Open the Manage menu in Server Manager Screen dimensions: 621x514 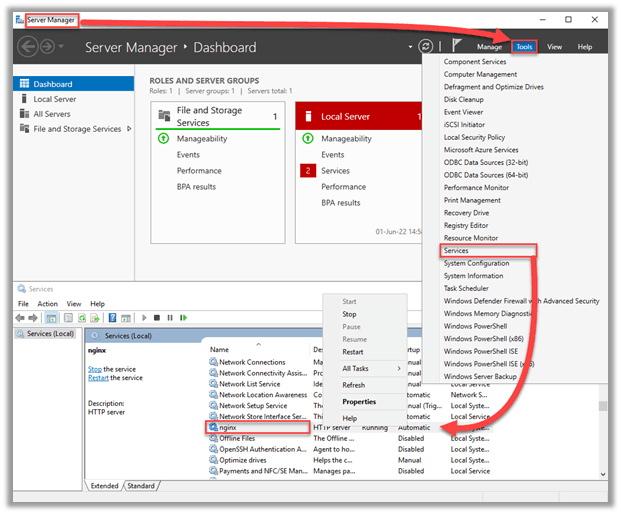click(489, 47)
